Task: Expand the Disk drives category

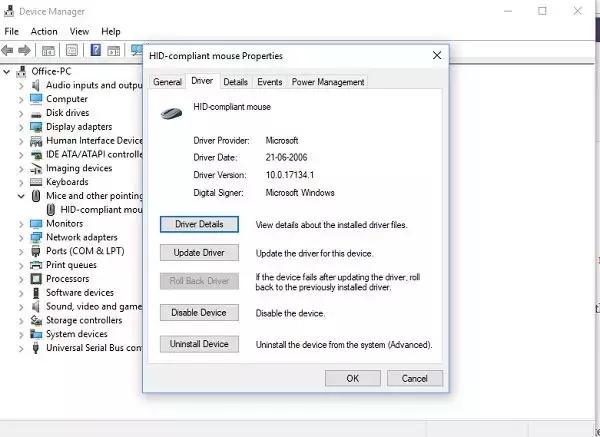Action: click(x=21, y=114)
